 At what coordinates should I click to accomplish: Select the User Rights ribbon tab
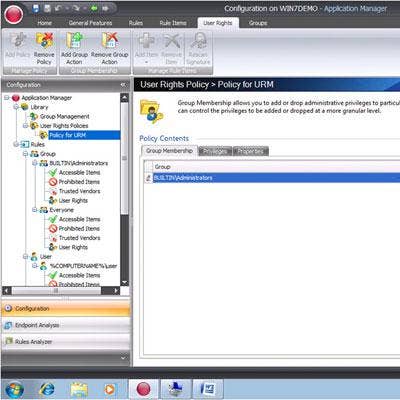[x=218, y=23]
